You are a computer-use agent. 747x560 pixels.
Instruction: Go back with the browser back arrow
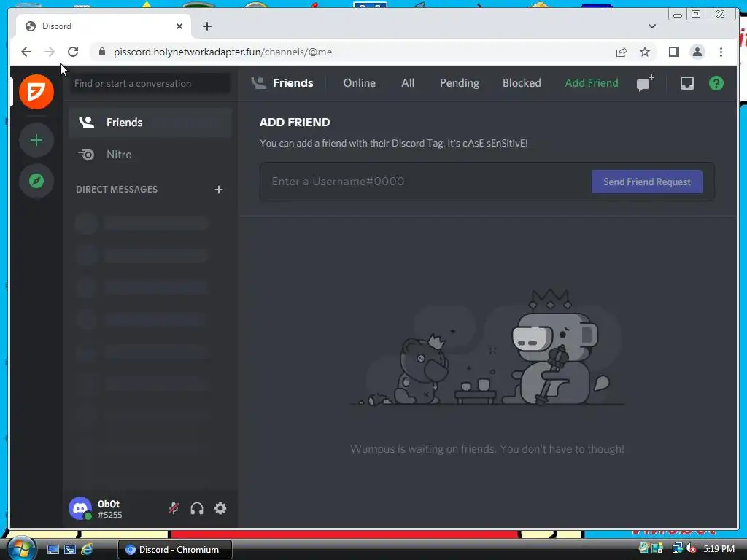pyautogui.click(x=26, y=52)
